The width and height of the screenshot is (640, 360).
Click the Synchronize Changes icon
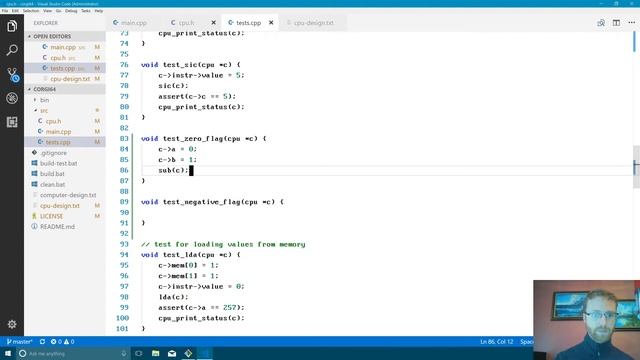coord(42,342)
